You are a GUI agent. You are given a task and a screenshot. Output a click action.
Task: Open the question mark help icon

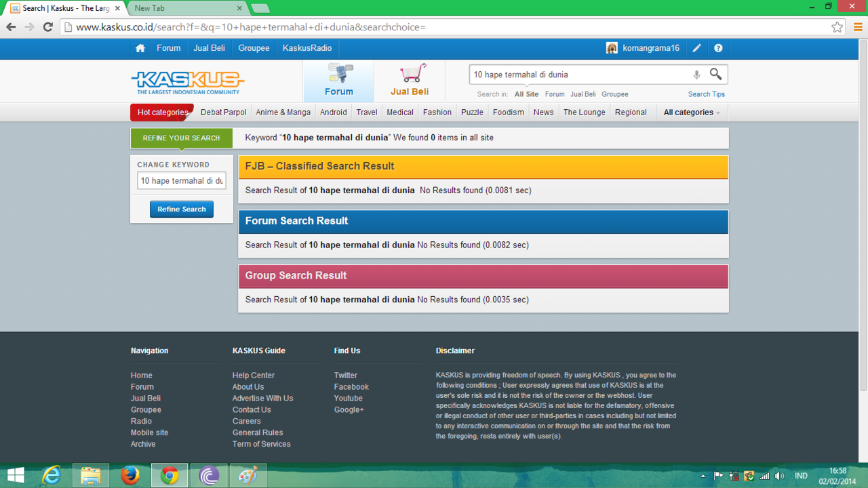tap(718, 48)
